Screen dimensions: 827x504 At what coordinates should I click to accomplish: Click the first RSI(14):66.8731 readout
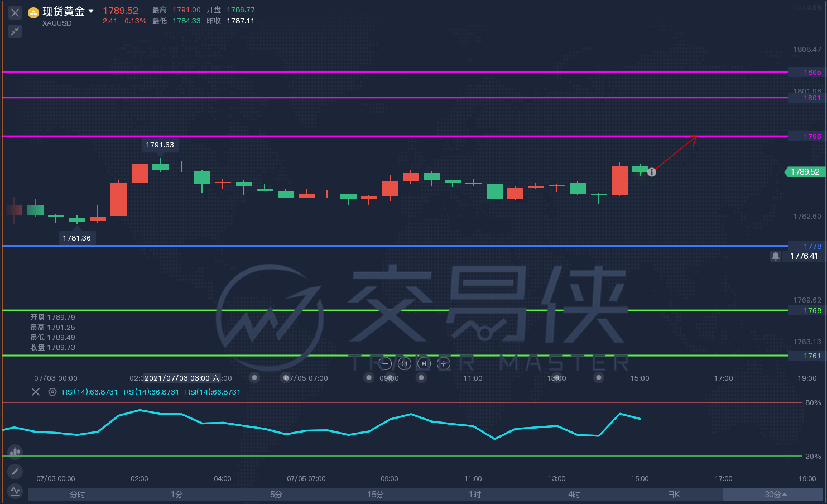(90, 392)
